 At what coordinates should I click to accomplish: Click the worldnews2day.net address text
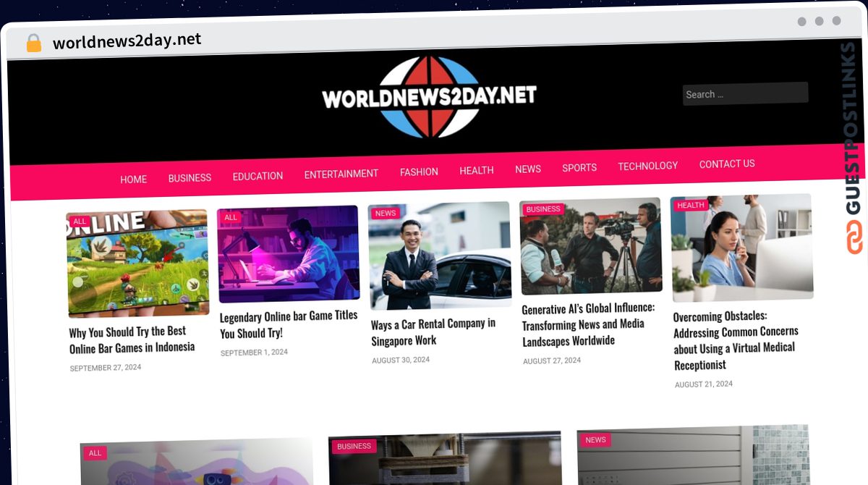coord(127,41)
